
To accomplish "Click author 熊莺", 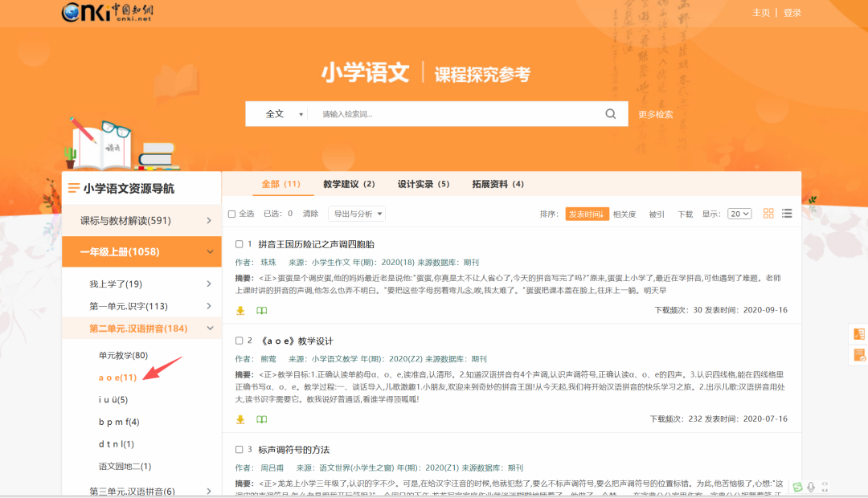I will [268, 358].
